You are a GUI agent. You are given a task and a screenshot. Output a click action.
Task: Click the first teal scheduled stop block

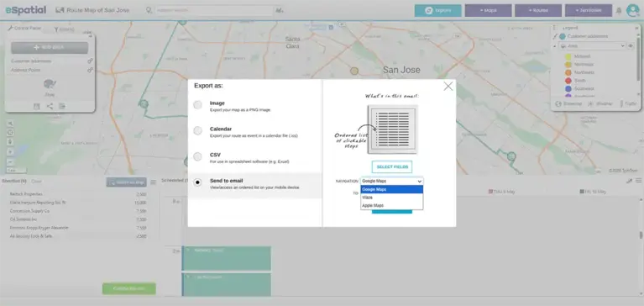(x=227, y=259)
